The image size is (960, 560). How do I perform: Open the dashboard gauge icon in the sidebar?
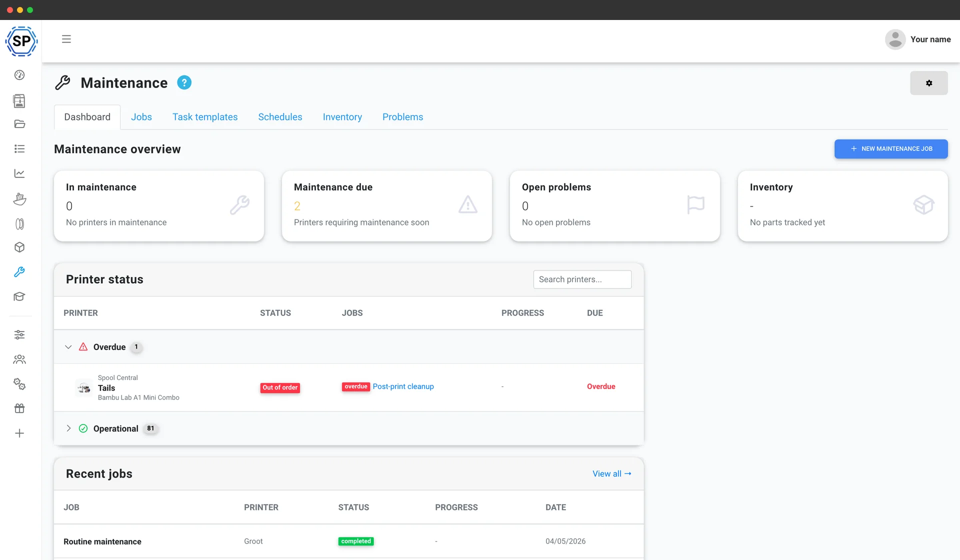coord(19,75)
